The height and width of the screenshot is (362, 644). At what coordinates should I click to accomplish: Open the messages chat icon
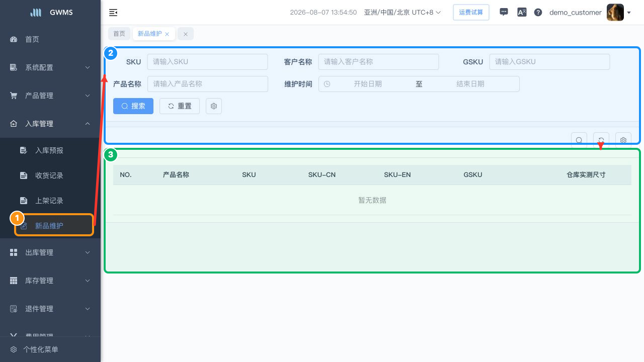tap(504, 12)
